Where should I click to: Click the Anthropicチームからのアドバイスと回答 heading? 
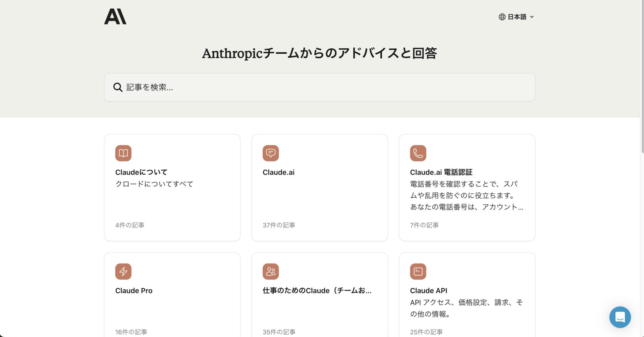pyautogui.click(x=319, y=53)
